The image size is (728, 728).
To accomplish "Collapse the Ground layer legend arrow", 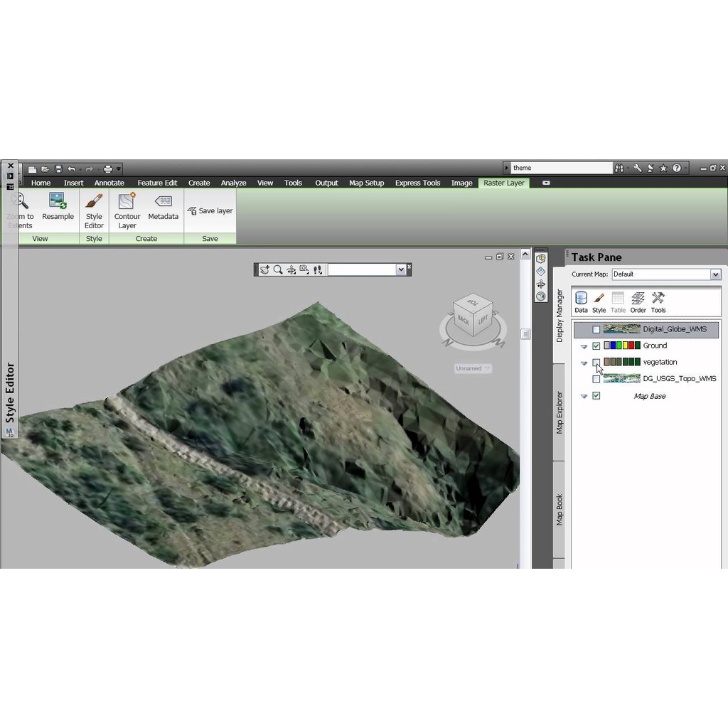I will (x=584, y=347).
